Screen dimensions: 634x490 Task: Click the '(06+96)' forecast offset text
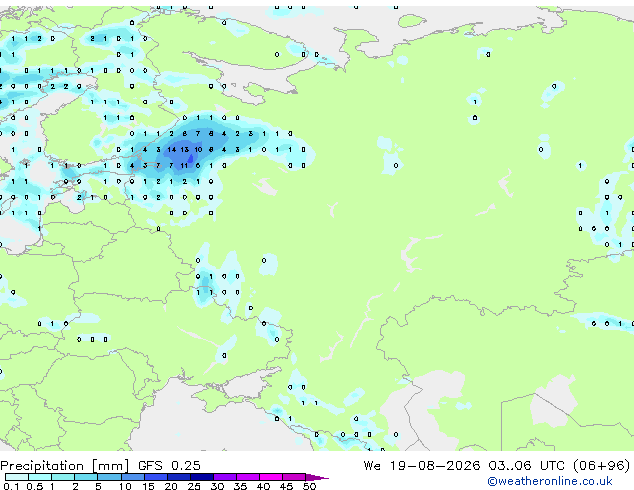click(602, 465)
